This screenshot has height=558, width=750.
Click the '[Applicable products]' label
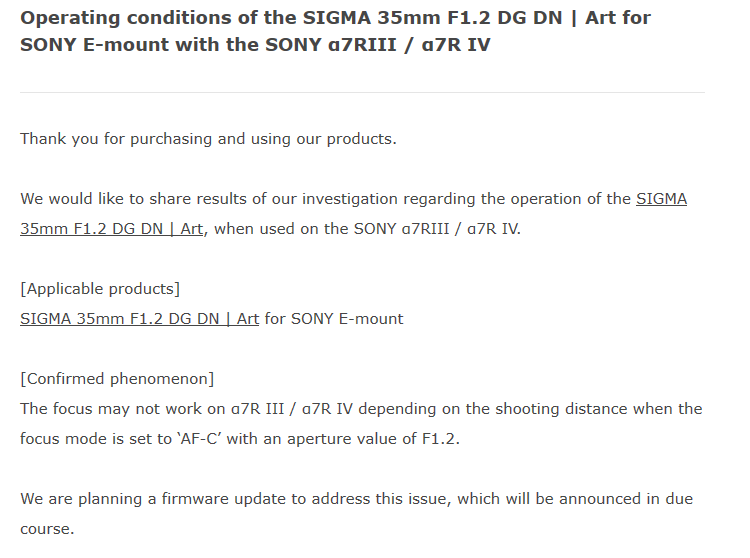click(100, 289)
